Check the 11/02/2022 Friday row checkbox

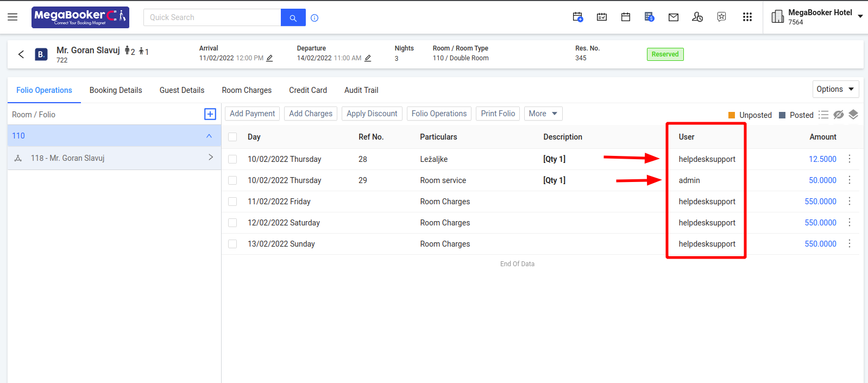pyautogui.click(x=232, y=202)
